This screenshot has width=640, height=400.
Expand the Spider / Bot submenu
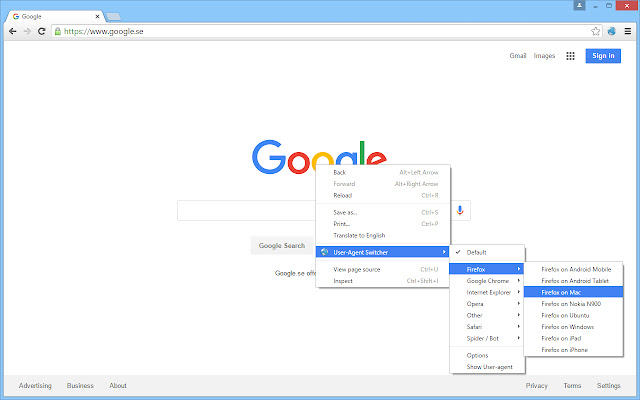click(x=487, y=338)
